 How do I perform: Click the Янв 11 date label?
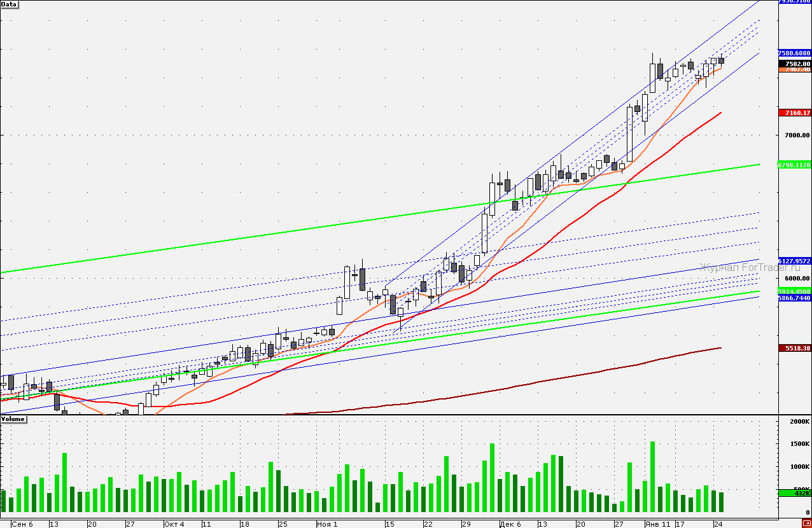point(658,524)
